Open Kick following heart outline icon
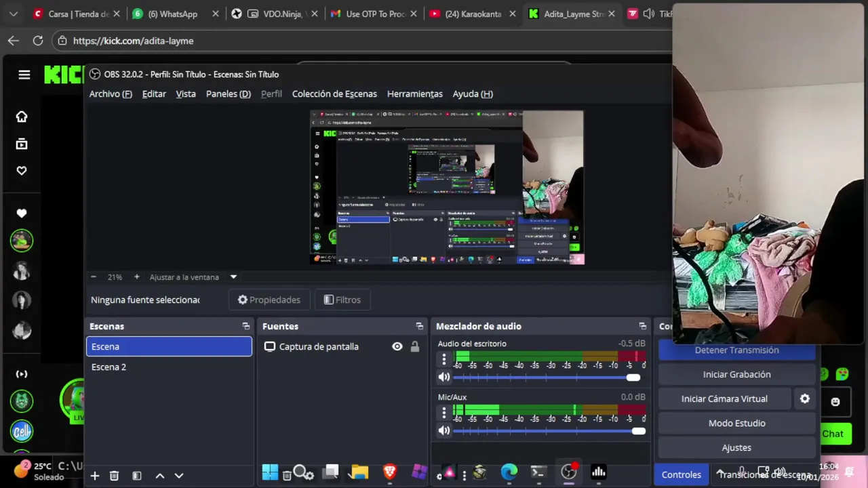The height and width of the screenshot is (488, 868). pyautogui.click(x=22, y=171)
